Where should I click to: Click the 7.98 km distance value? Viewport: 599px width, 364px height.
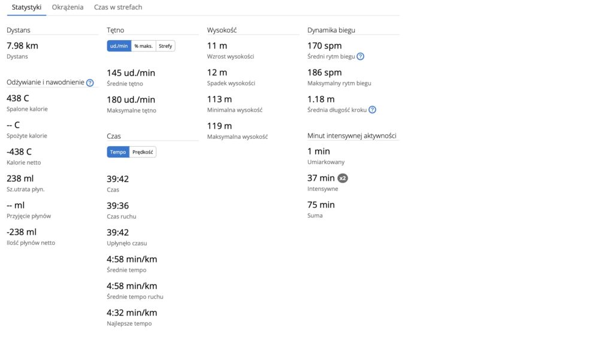(x=23, y=46)
